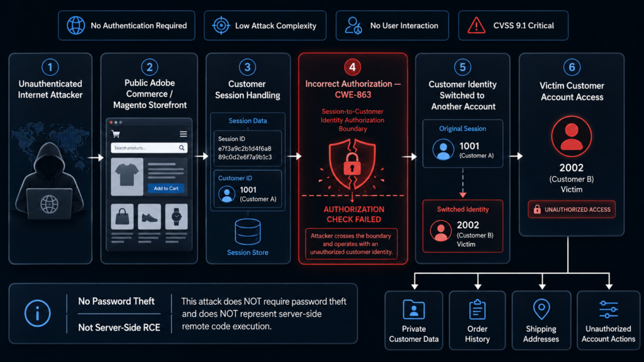Click the blue avatar in Original Session box
The height and width of the screenshot is (362, 644).
[x=443, y=150]
